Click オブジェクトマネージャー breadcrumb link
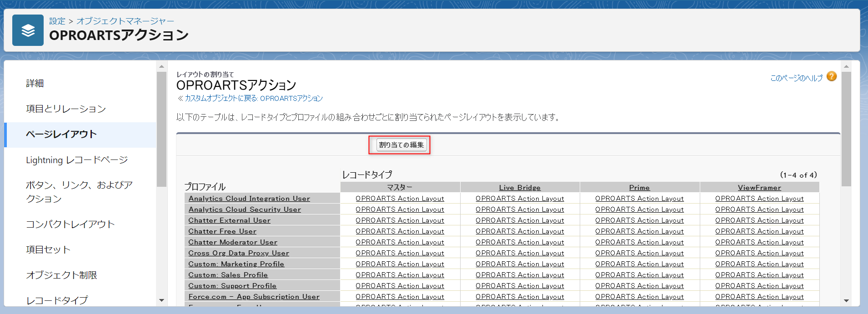 pyautogui.click(x=125, y=21)
